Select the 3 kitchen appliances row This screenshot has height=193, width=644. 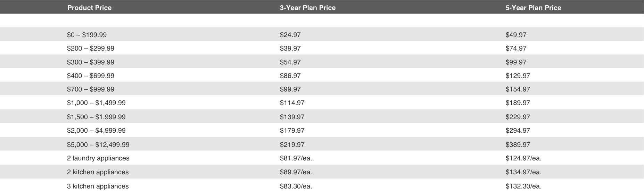tap(322, 186)
